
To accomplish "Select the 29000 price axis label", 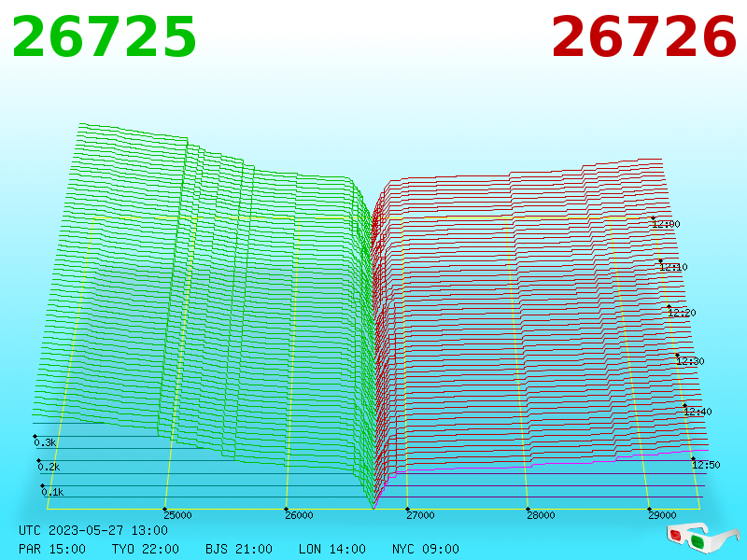I will (x=662, y=515).
